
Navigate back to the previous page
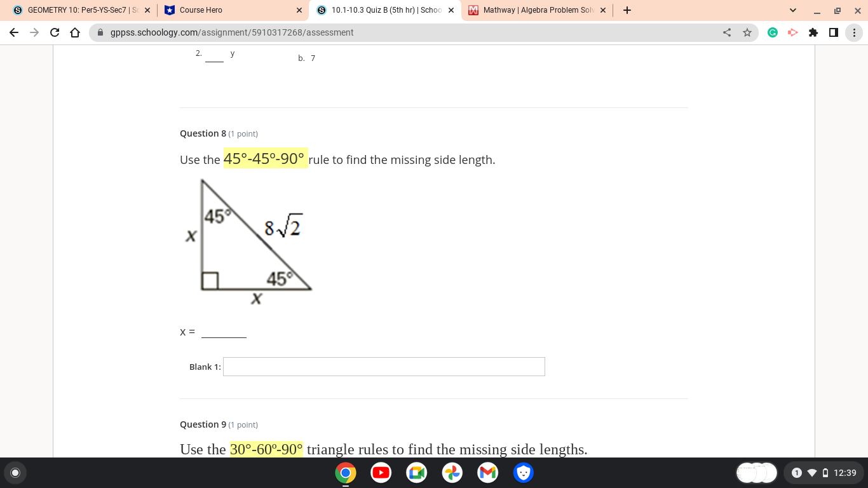13,32
